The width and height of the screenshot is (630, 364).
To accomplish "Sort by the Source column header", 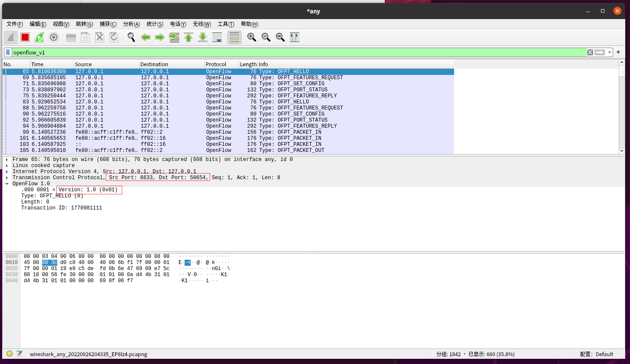I will pos(107,64).
